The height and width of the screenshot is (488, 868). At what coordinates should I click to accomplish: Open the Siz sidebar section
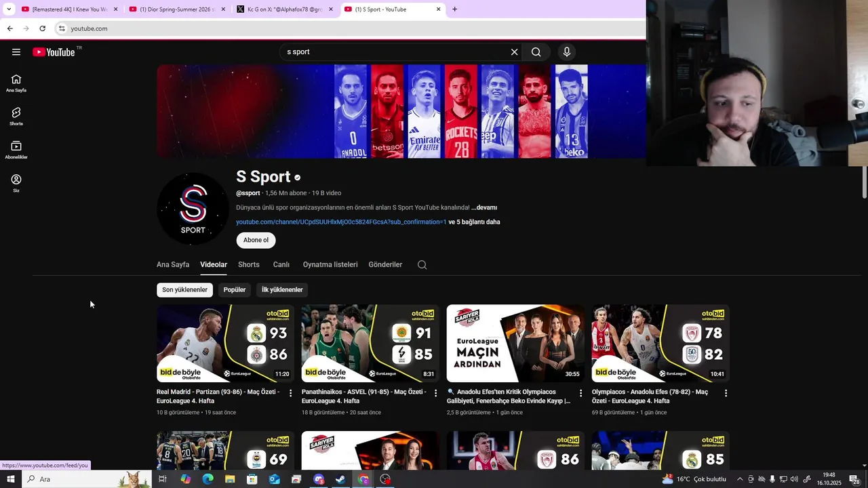[16, 184]
